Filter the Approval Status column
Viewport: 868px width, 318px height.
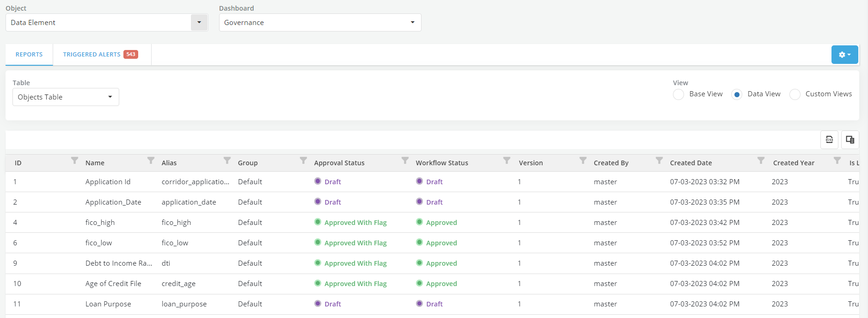click(x=405, y=161)
